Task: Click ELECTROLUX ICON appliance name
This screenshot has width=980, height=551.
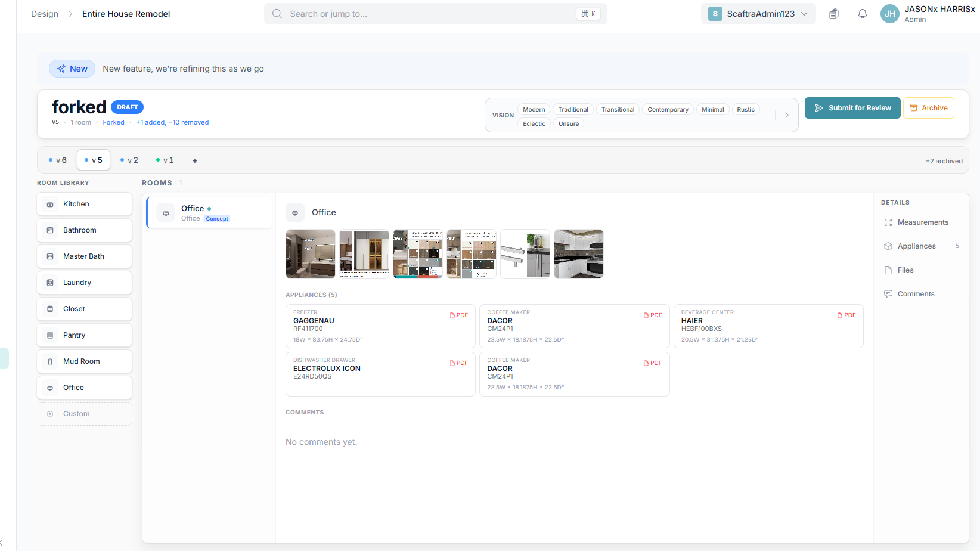Action: tap(327, 369)
